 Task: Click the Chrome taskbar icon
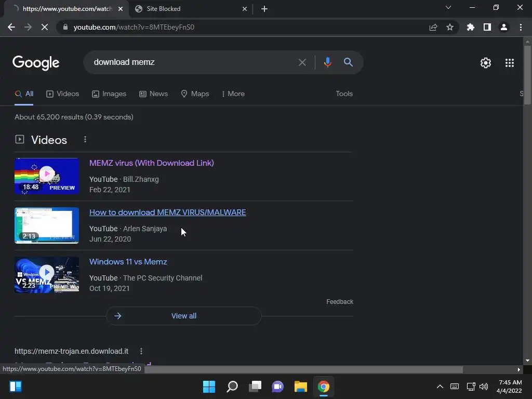pos(324,387)
